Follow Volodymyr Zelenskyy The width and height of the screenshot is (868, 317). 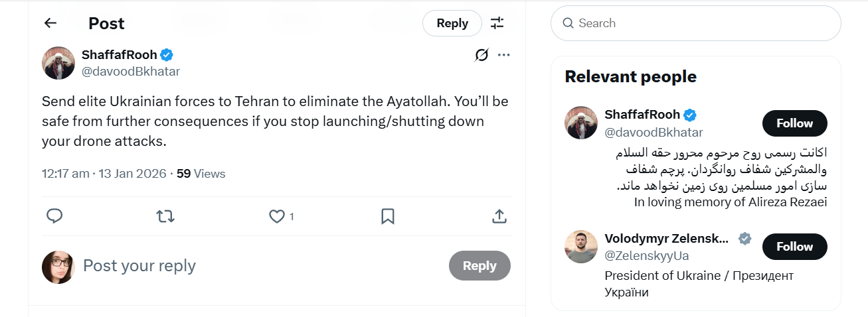[x=794, y=247]
